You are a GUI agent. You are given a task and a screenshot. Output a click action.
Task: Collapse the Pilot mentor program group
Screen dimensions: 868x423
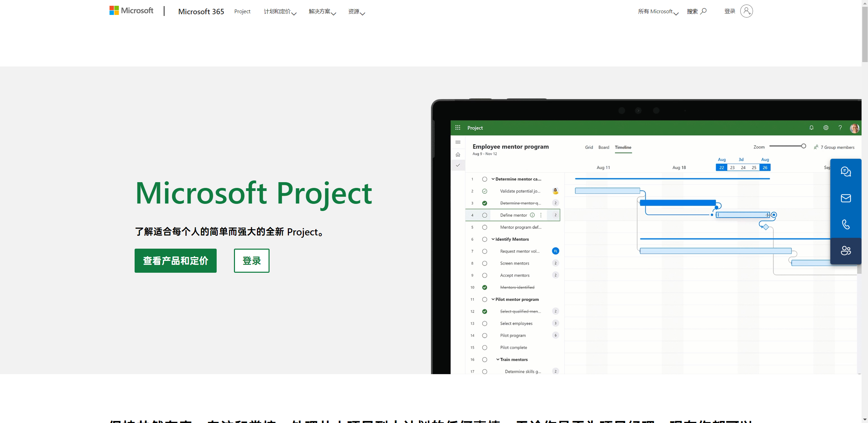pos(493,299)
